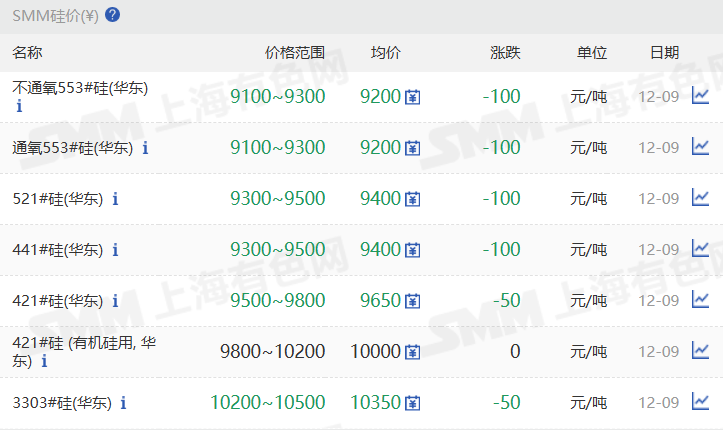View trend chart for 521#硅(华东)
This screenshot has height=430, width=723.
tap(700, 197)
